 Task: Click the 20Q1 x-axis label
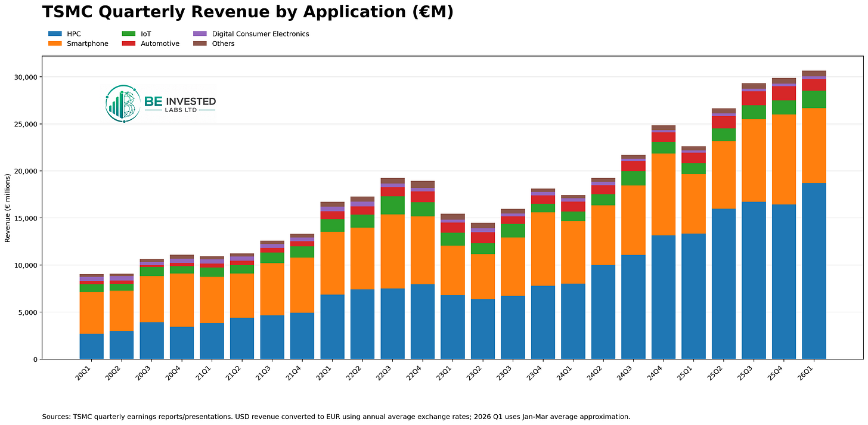(85, 373)
